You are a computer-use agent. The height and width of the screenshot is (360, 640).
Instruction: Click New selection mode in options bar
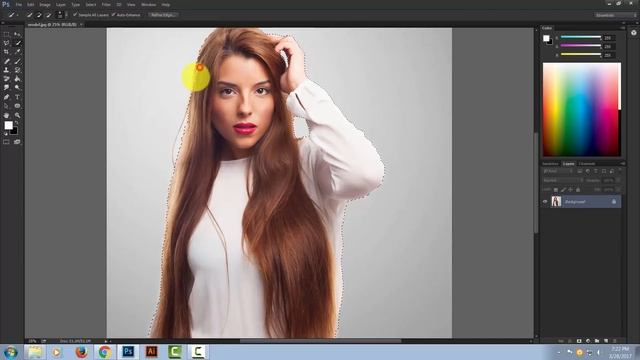tap(29, 15)
